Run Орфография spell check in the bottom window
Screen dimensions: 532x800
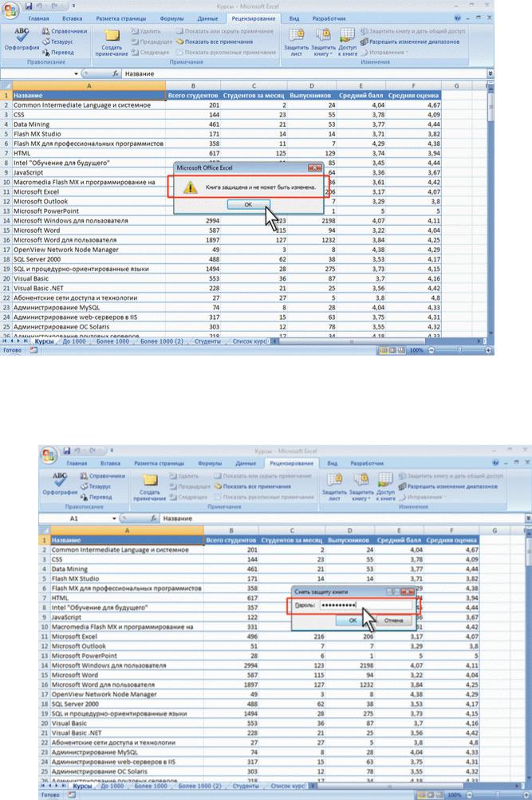click(x=60, y=484)
